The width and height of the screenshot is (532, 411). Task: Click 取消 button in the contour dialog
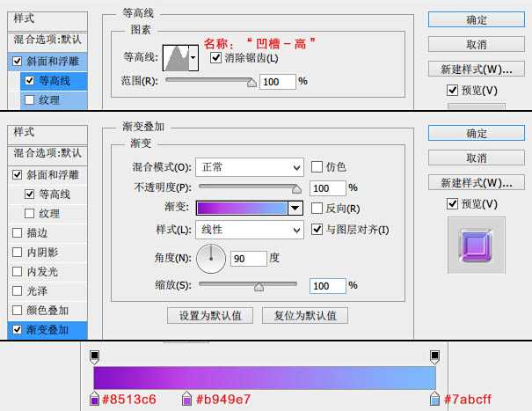coord(477,45)
